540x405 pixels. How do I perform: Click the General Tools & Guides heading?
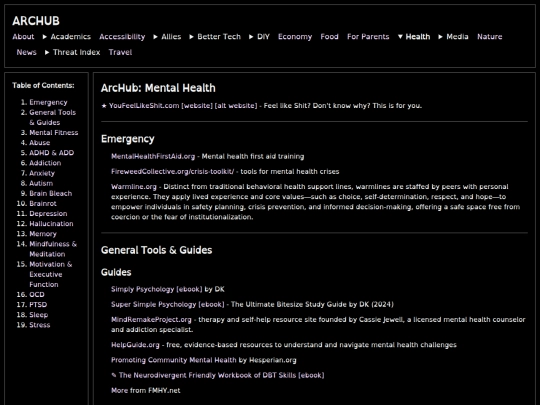[x=156, y=250]
